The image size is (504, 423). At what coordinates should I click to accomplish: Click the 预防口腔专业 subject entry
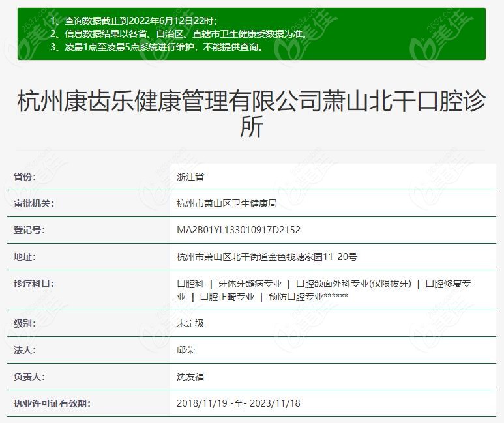click(x=296, y=297)
